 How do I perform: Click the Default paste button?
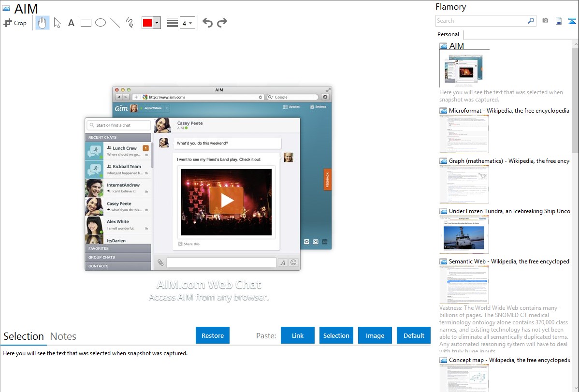(414, 335)
